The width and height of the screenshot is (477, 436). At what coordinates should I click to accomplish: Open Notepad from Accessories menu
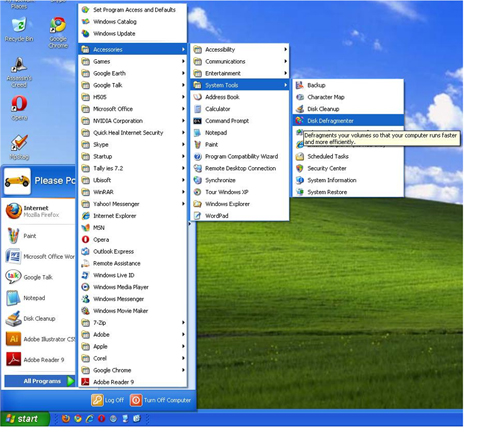(x=239, y=133)
